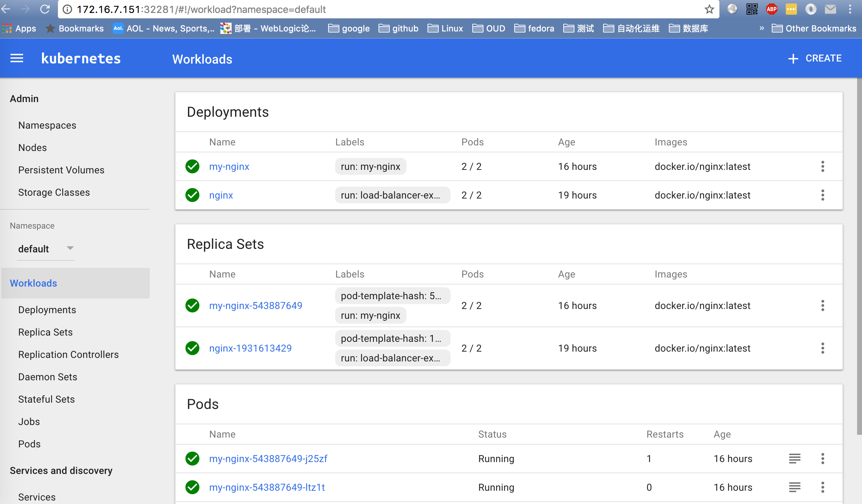The height and width of the screenshot is (504, 862).
Task: Open actions menu for nginx-1931613429 replica set
Action: 822,348
